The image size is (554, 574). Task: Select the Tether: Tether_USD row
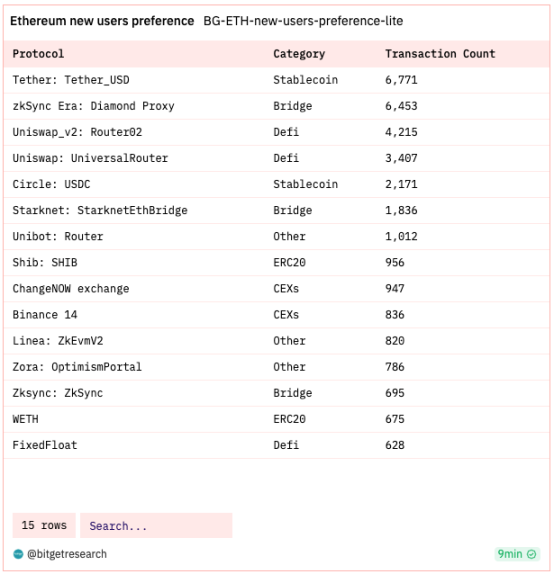pos(277,80)
